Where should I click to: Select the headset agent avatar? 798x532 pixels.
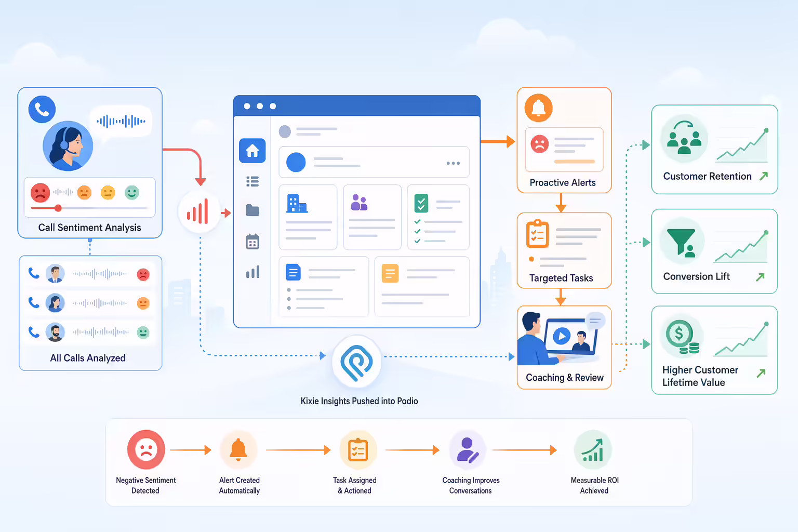pos(68,146)
